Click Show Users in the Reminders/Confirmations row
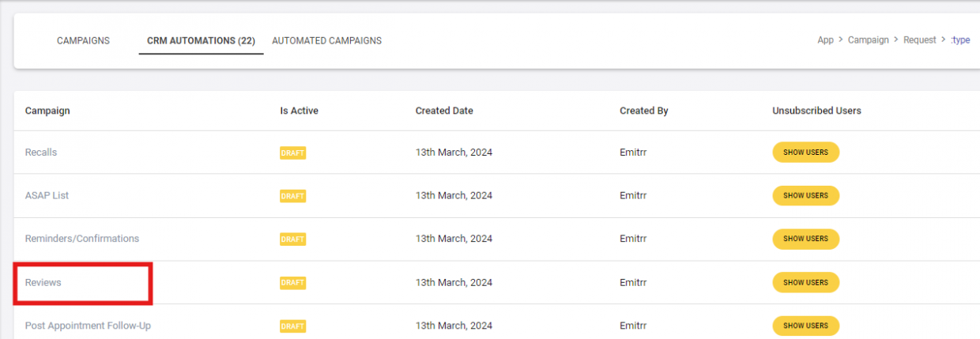This screenshot has width=980, height=339. (805, 239)
